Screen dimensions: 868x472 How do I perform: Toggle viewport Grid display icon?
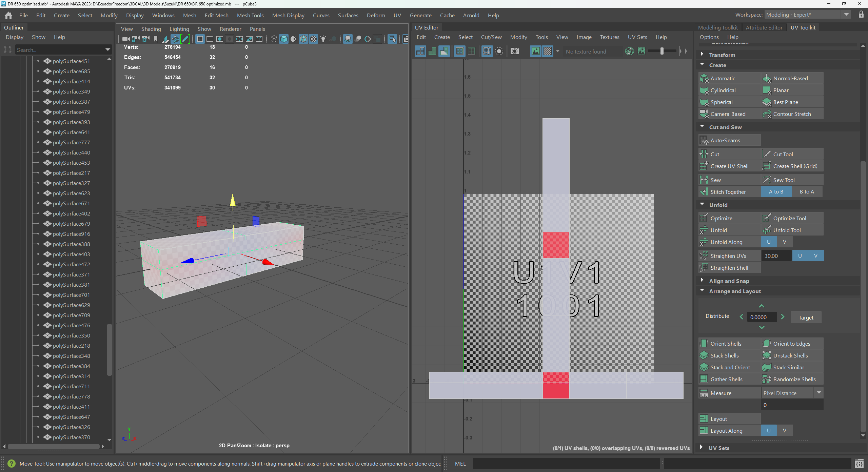(200, 39)
